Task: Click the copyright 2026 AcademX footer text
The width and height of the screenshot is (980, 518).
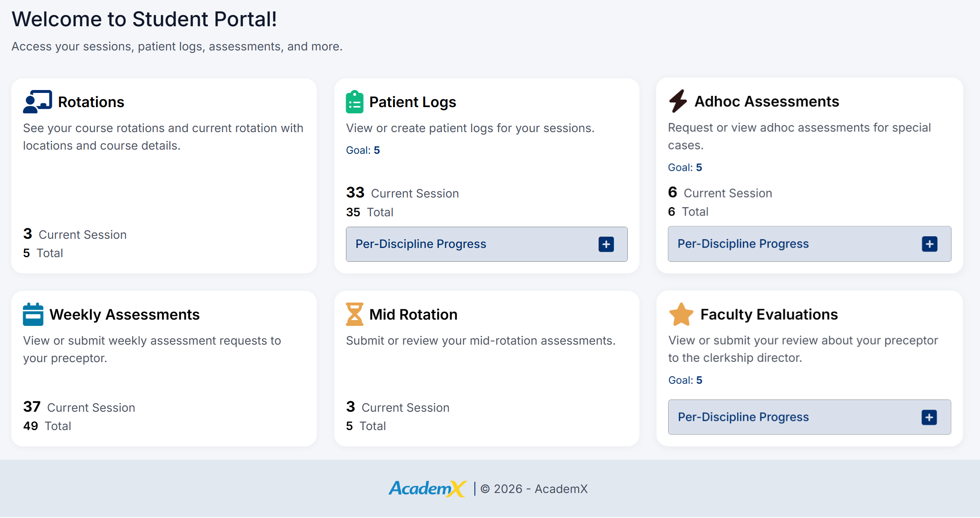Action: pos(534,488)
